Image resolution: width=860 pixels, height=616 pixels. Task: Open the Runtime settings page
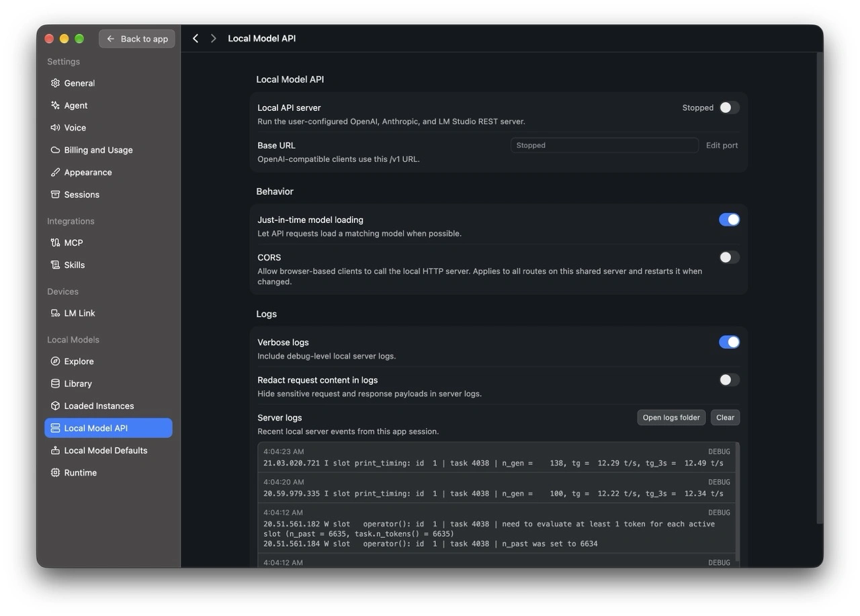tap(108, 473)
